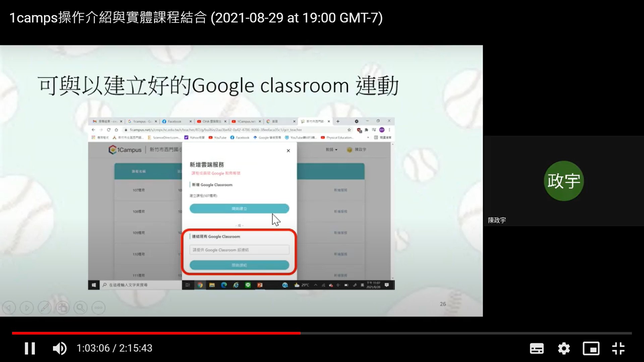Exit full screen mode
Image resolution: width=644 pixels, height=362 pixels.
[x=618, y=349]
